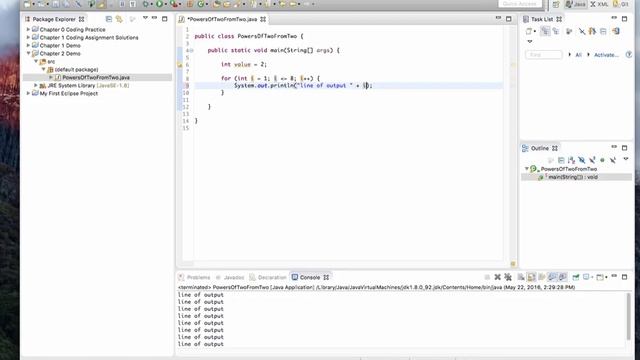Toggle Scheduled presentation in Task List
Viewport: 640px width, 360px height.
pos(556,31)
